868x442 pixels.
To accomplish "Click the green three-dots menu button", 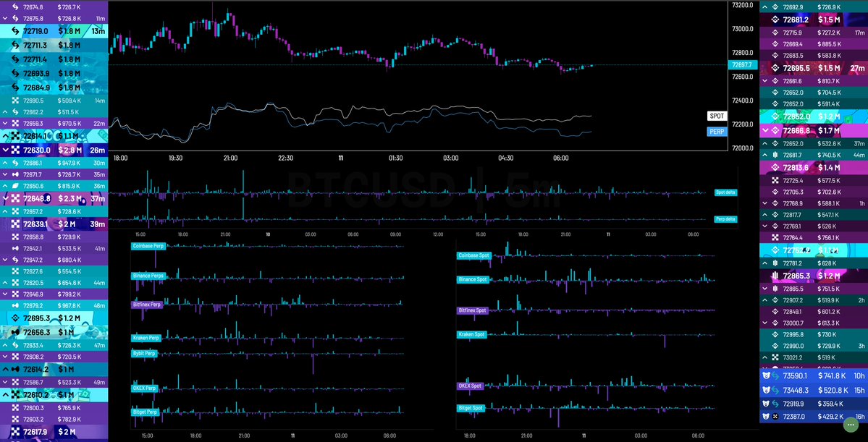I will pyautogui.click(x=850, y=425).
